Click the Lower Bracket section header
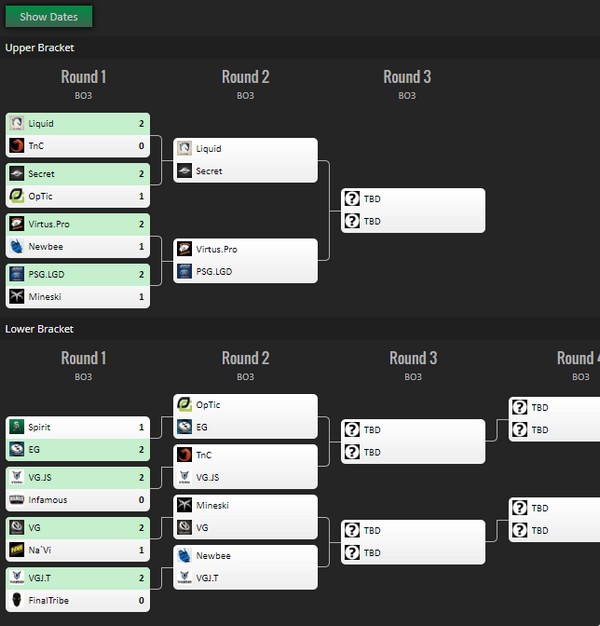600x626 pixels. pyautogui.click(x=39, y=329)
